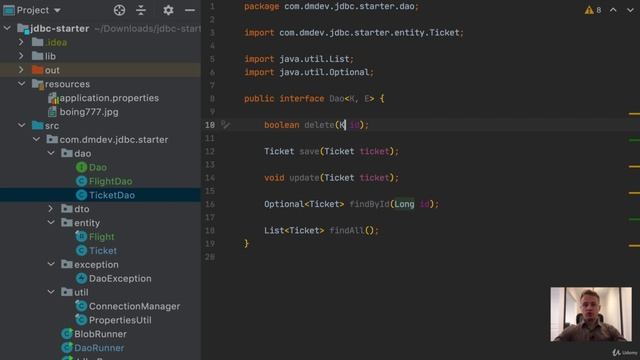640x360 pixels.
Task: Open boing777.jpg image file
Action: coord(89,112)
